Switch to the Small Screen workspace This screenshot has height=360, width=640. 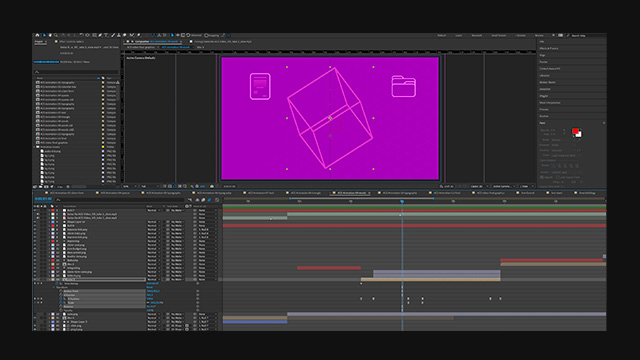tap(499, 36)
